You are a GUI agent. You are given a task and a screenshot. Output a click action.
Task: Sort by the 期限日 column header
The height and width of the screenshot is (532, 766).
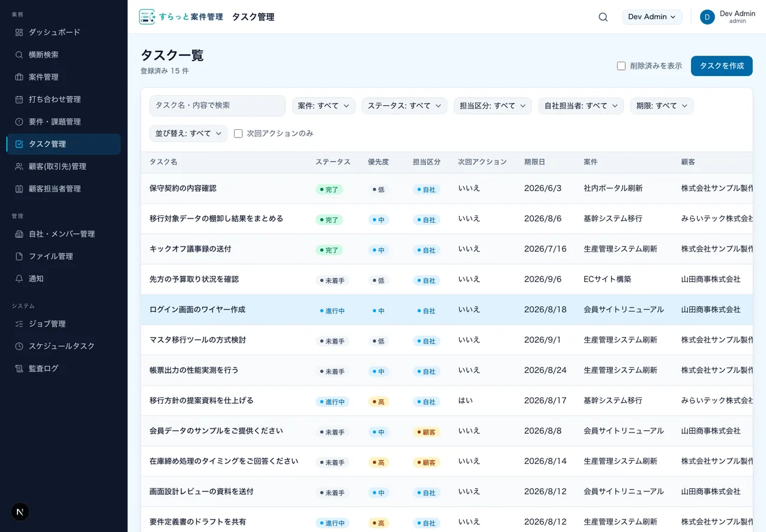534,162
